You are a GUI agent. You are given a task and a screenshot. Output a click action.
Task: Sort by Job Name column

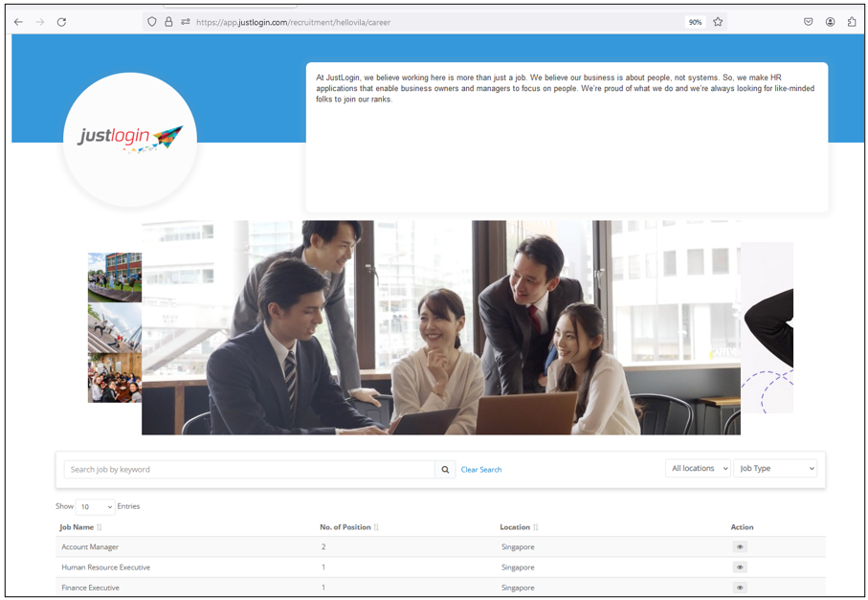click(x=80, y=527)
